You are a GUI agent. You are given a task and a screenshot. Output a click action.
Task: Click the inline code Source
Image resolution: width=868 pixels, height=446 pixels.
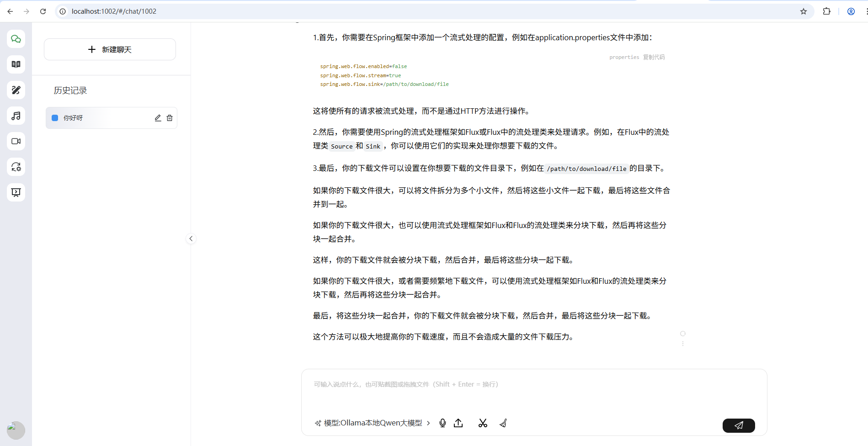pyautogui.click(x=342, y=146)
